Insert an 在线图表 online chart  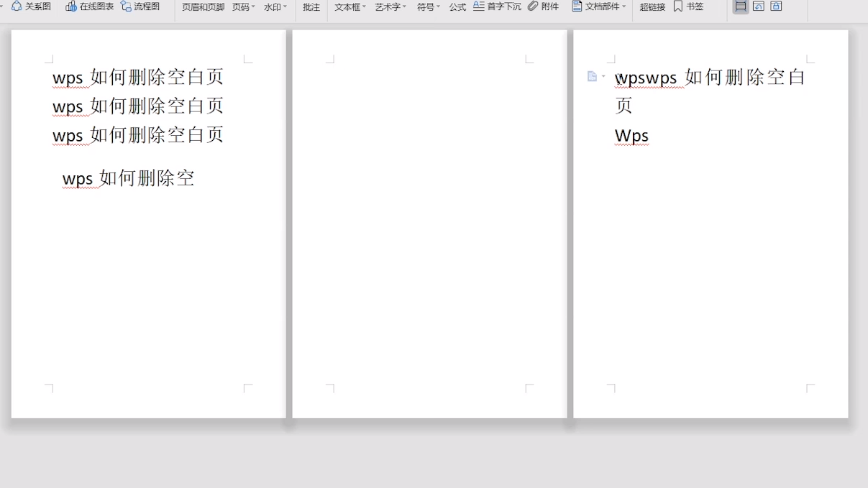71,6
